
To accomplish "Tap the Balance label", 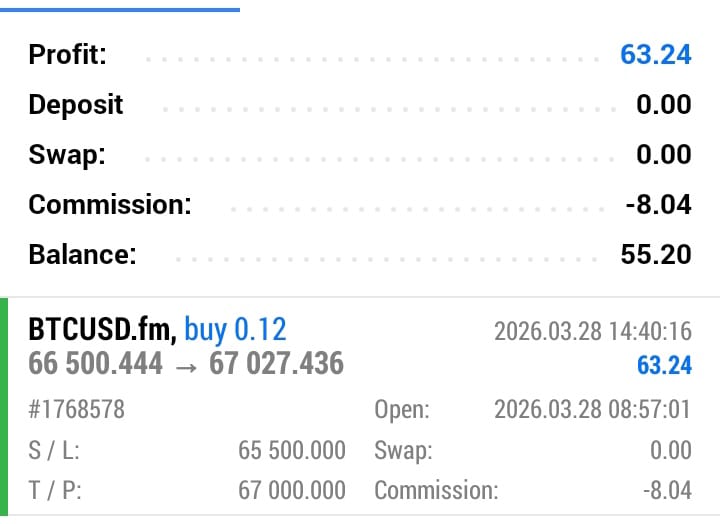I will (x=81, y=254).
